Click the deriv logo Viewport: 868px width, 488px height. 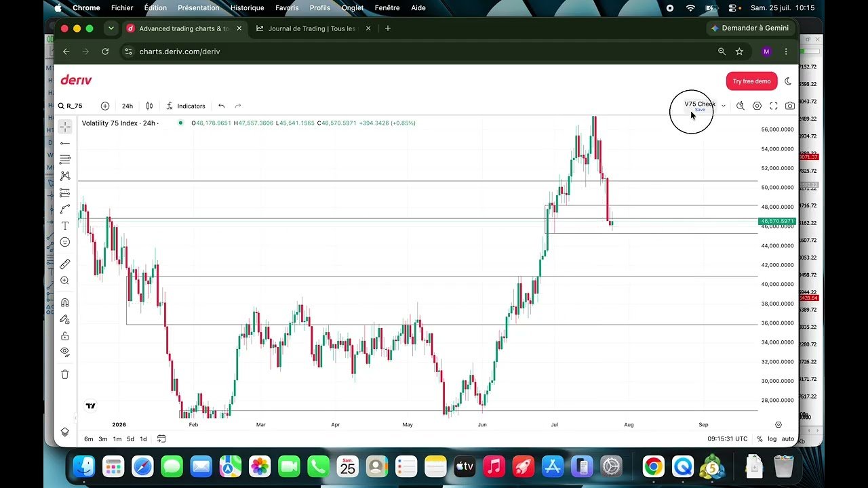pos(76,80)
